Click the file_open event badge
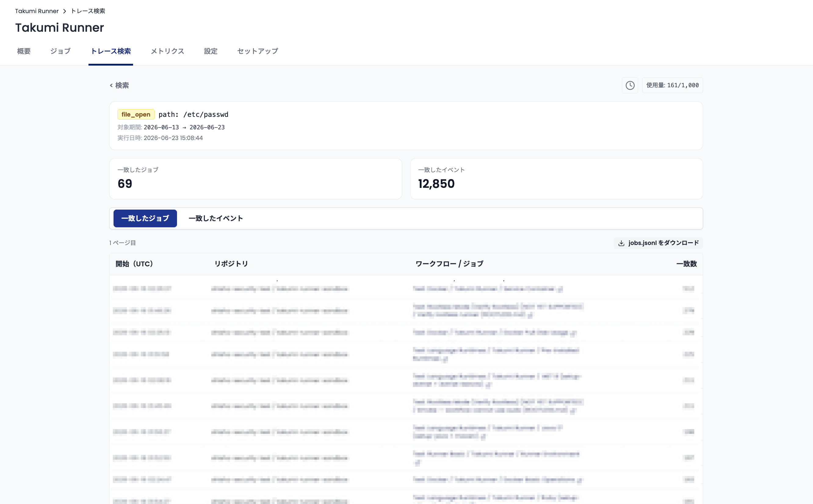This screenshot has height=504, width=813. pyautogui.click(x=136, y=114)
